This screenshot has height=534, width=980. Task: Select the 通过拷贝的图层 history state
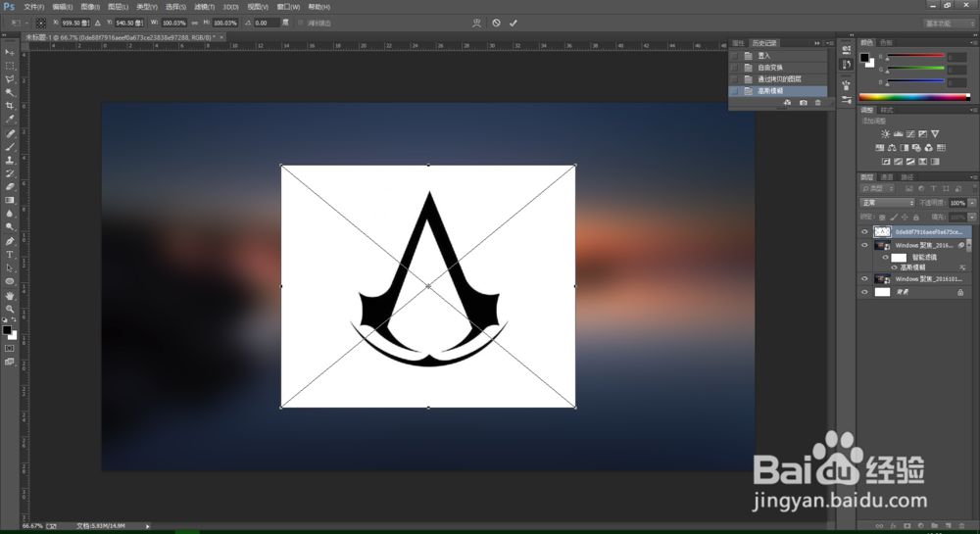[779, 79]
